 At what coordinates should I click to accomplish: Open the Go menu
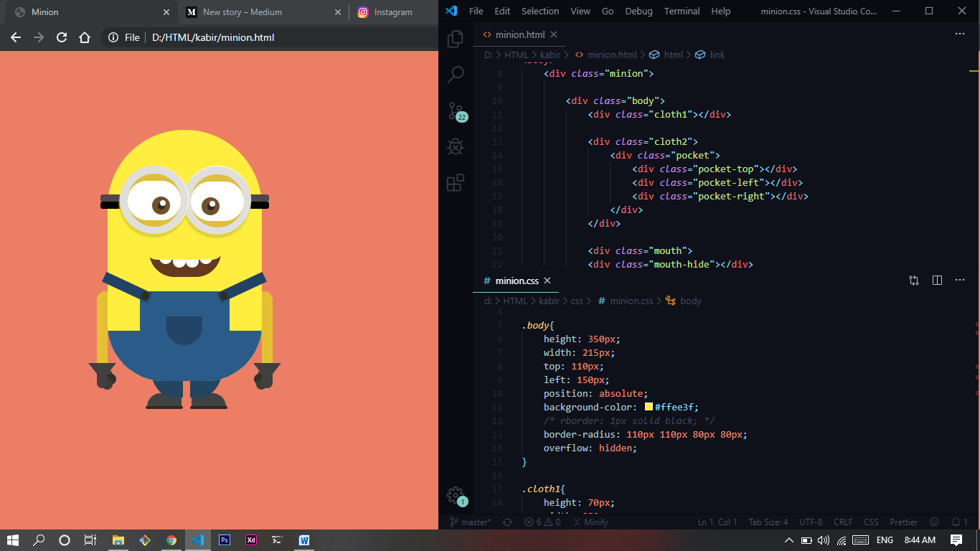608,11
